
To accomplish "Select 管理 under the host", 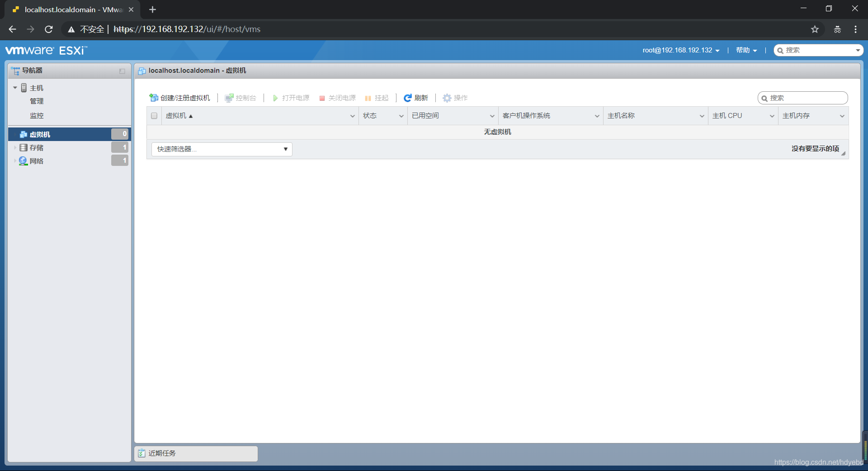I will pyautogui.click(x=37, y=101).
